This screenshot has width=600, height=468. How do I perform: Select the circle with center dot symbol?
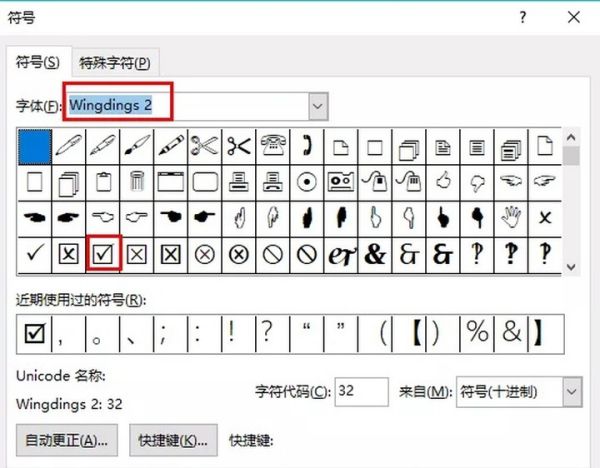coord(307,183)
